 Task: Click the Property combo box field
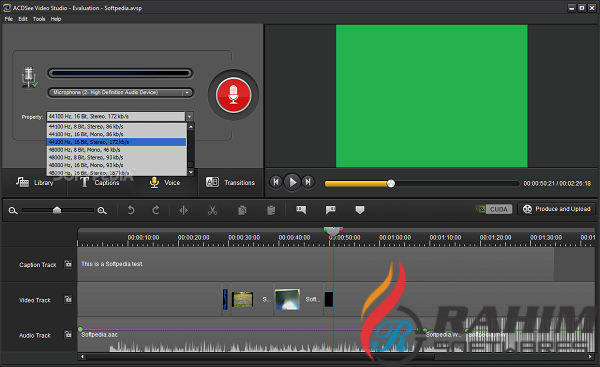(116, 116)
